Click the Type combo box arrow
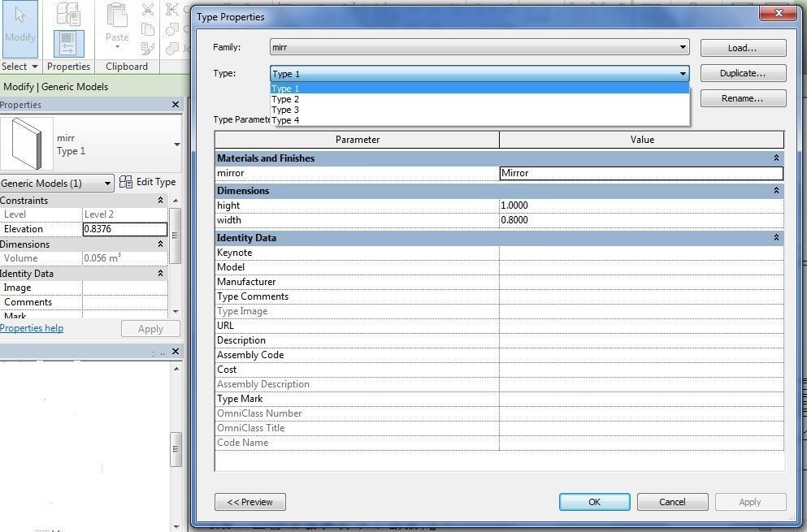 [683, 74]
